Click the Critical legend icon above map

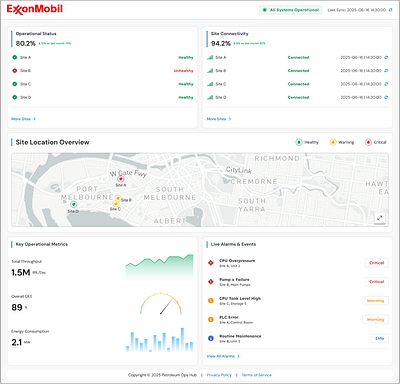[368, 142]
